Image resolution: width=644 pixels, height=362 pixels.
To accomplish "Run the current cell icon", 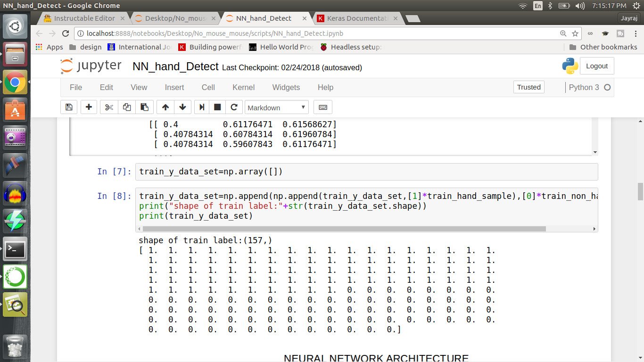I will pos(202,107).
